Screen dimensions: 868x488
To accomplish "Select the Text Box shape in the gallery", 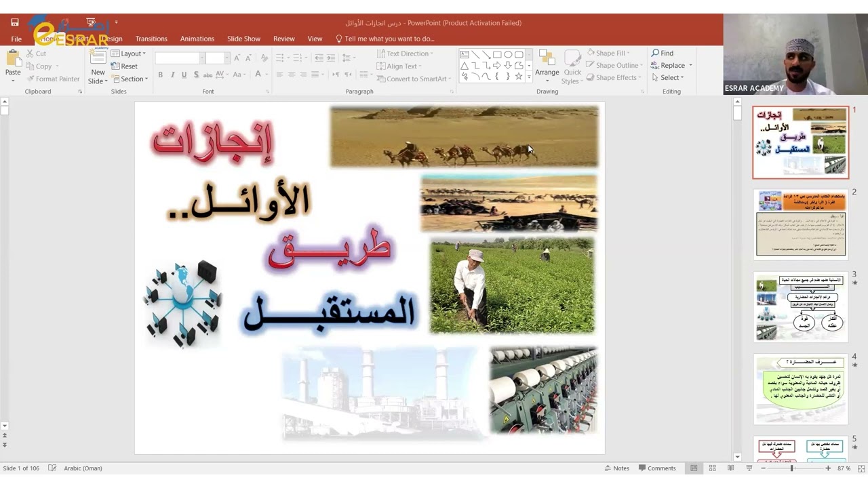I will point(465,55).
